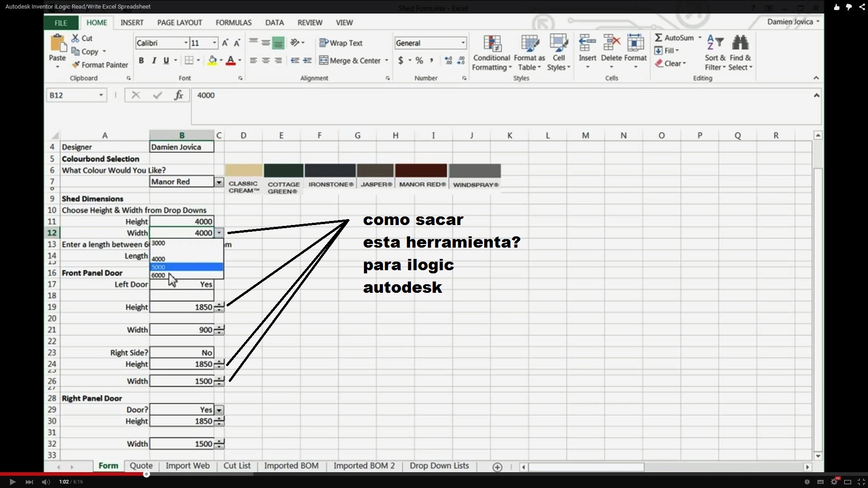Image resolution: width=868 pixels, height=488 pixels.
Task: Open the Manor Red colour dropdown arrow
Action: pos(219,182)
